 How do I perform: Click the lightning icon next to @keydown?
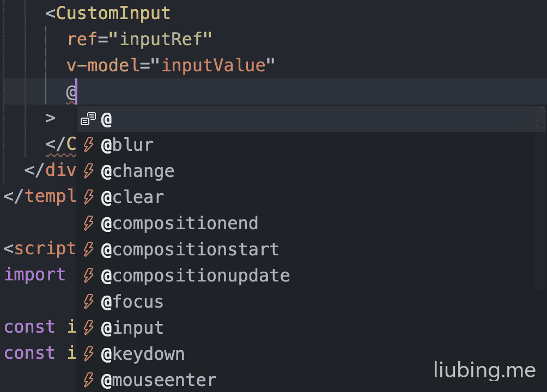[89, 354]
